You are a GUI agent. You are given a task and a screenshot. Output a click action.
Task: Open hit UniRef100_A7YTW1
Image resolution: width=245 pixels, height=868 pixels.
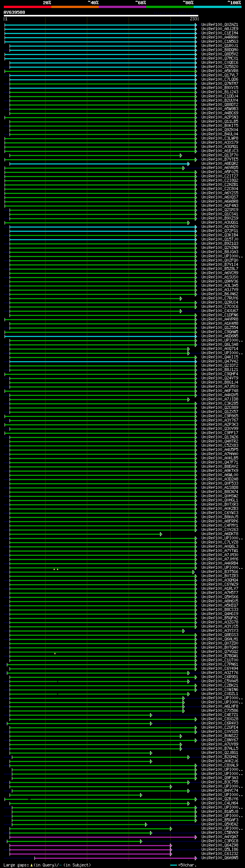(220, 550)
